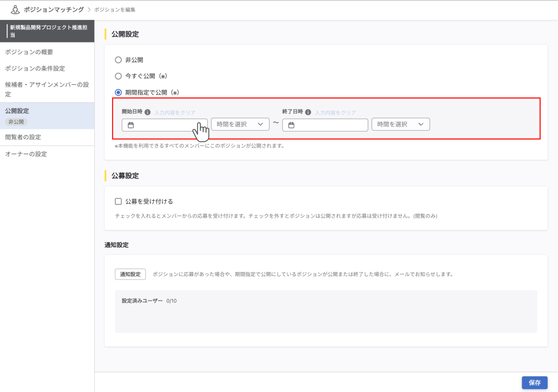Open the calendar picker for 終了日時
Viewport: 558px width, 392px height.
(291, 125)
